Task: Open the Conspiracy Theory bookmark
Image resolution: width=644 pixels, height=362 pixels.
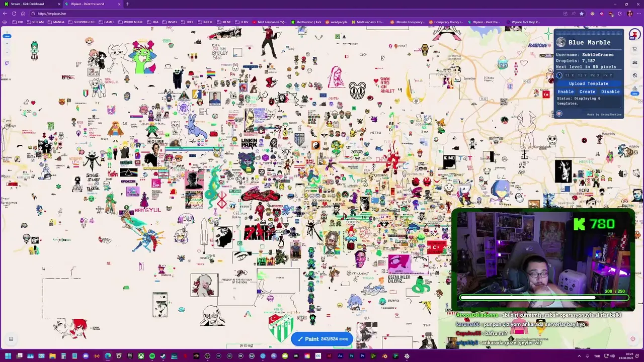Action: pyautogui.click(x=446, y=22)
